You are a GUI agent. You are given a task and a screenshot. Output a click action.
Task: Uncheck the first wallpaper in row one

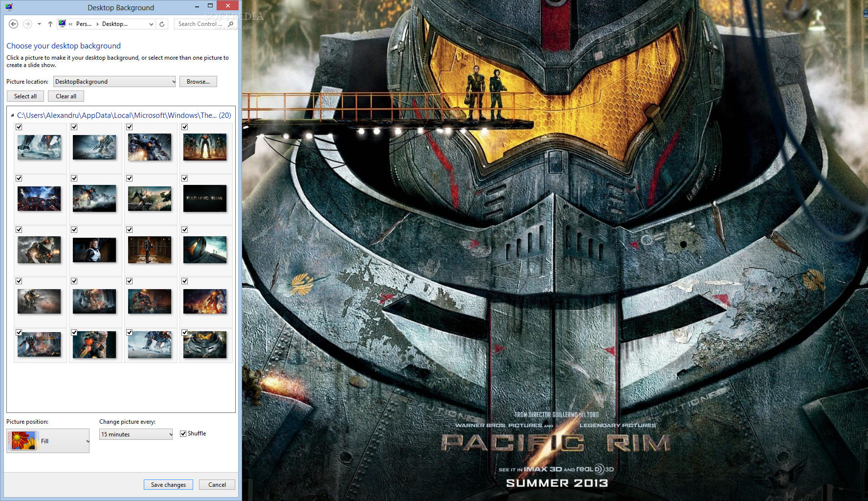(19, 127)
